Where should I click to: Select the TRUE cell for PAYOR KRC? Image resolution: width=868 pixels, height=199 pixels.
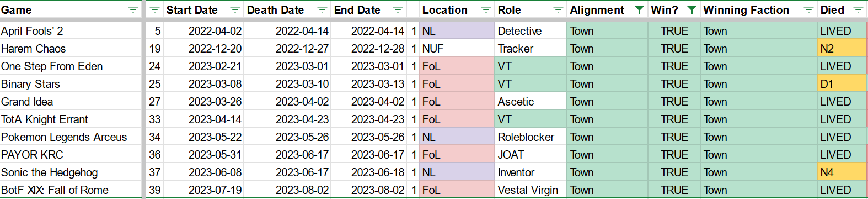(674, 155)
